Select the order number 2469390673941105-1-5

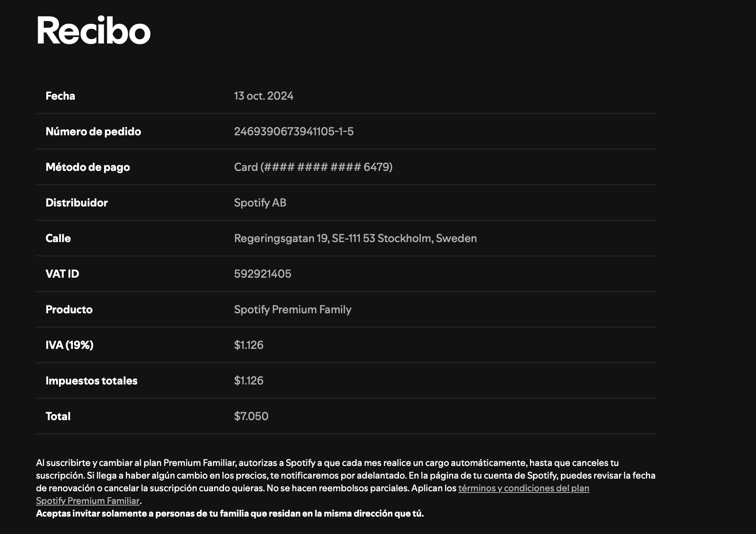pos(294,131)
